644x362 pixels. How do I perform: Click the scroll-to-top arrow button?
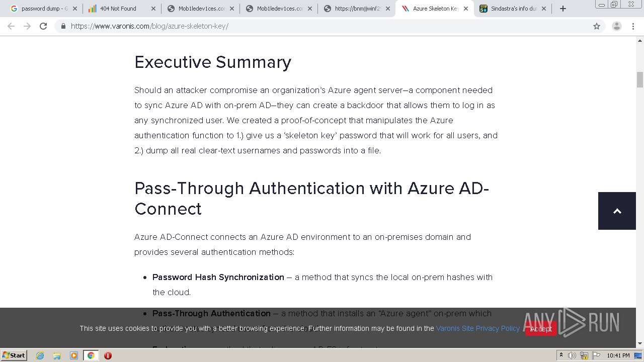[617, 211]
